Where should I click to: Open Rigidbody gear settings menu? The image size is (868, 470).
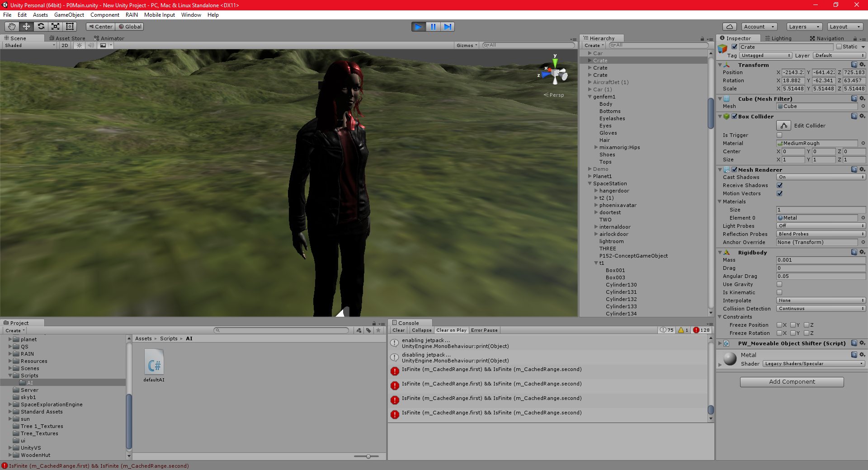pos(862,252)
